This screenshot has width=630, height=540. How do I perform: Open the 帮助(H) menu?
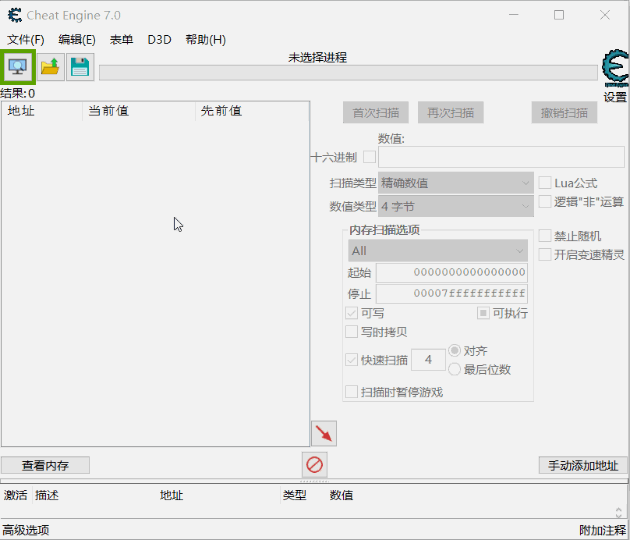(x=205, y=40)
